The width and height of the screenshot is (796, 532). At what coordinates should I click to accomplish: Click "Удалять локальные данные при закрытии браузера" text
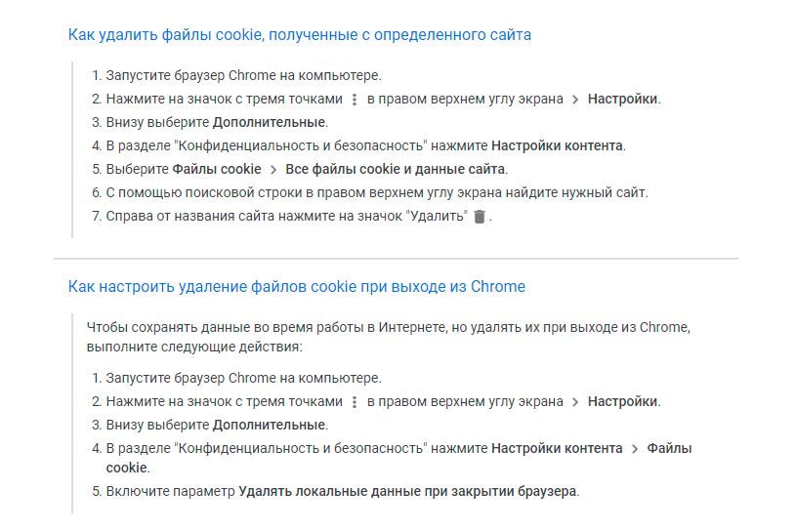coord(407,491)
